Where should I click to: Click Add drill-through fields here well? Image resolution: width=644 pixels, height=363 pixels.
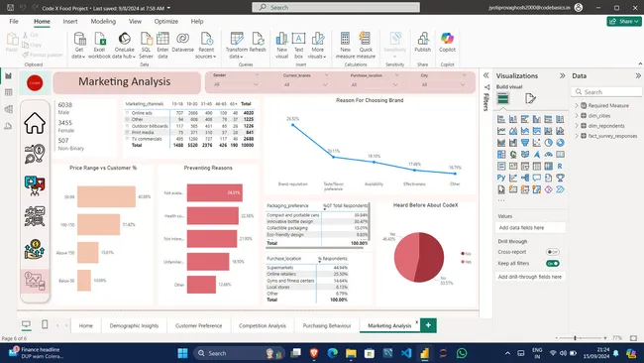(530, 277)
